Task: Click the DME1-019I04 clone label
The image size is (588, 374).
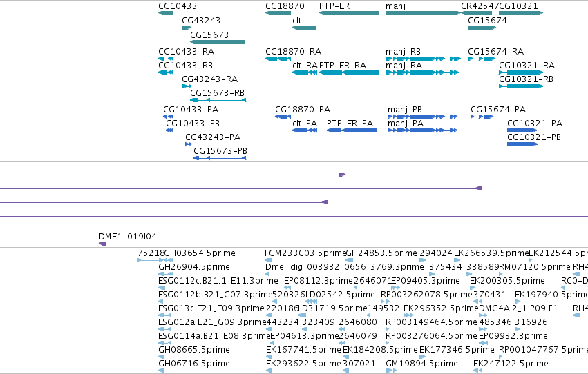Action: pos(128,237)
